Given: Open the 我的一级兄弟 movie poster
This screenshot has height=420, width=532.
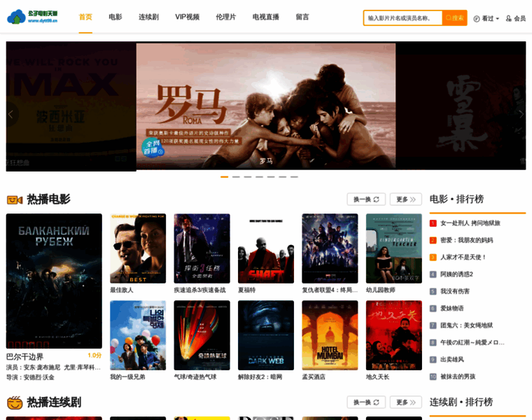Looking at the screenshot, I should (x=138, y=335).
